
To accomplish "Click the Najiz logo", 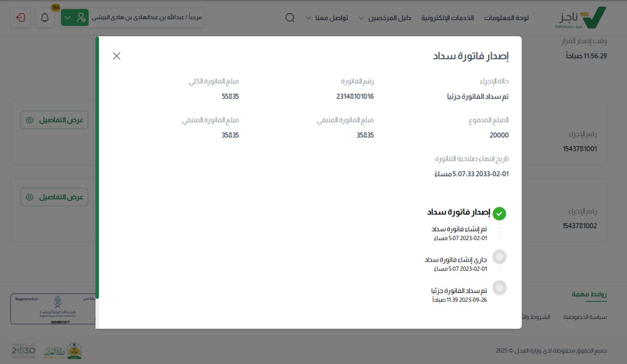I will 583,18.
